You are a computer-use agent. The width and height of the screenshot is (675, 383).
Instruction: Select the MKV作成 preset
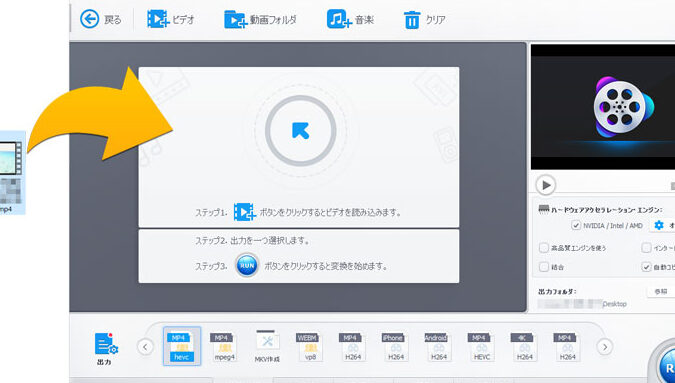click(267, 346)
